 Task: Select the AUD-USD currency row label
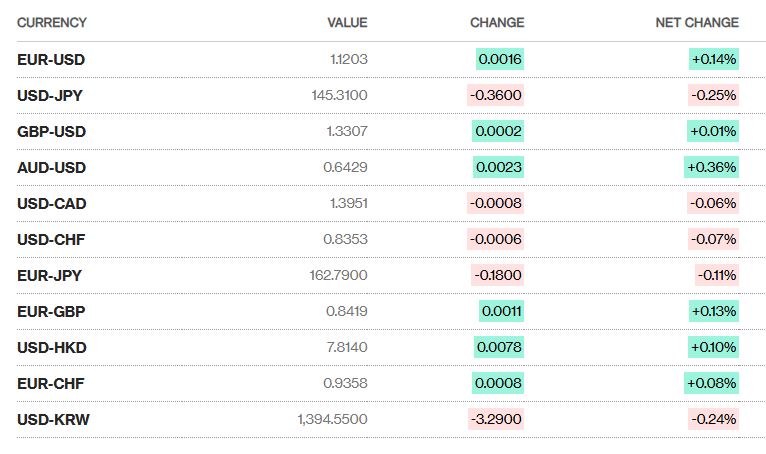click(x=51, y=167)
